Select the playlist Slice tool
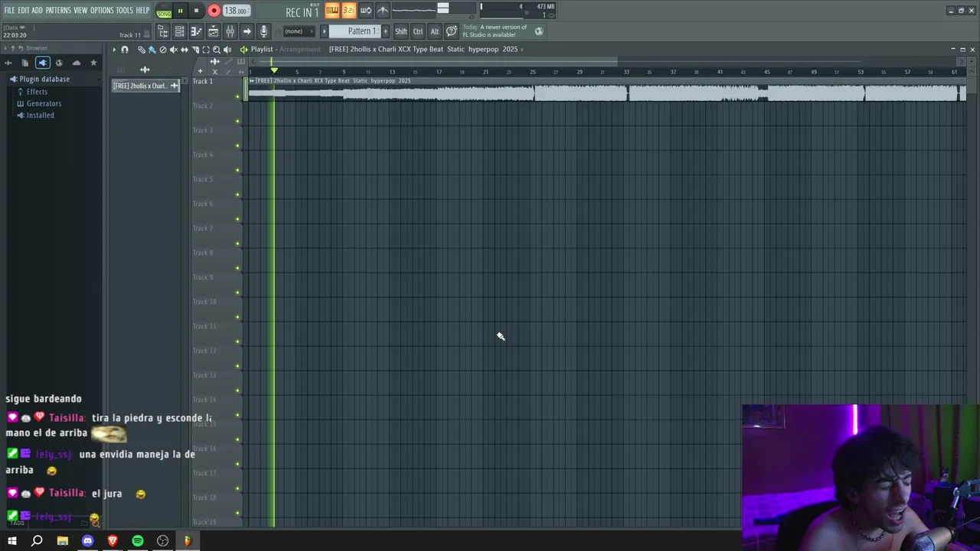Viewport: 980px width, 551px height. (194, 50)
